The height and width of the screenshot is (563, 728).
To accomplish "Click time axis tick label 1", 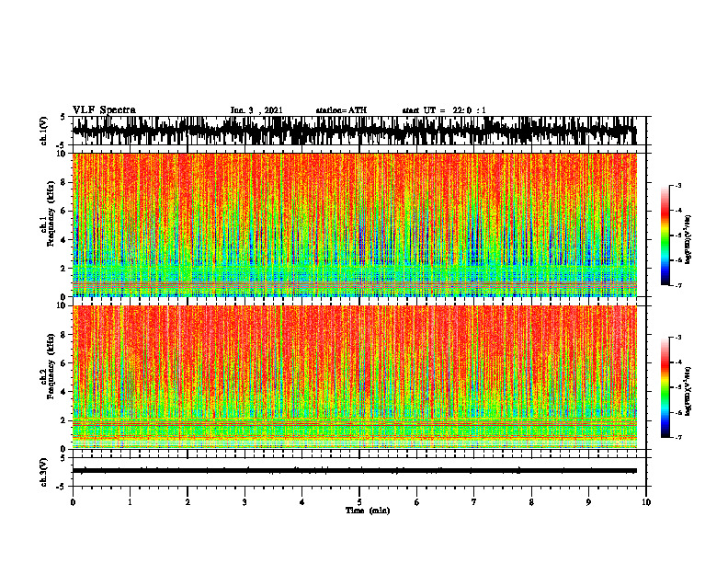I will click(130, 502).
